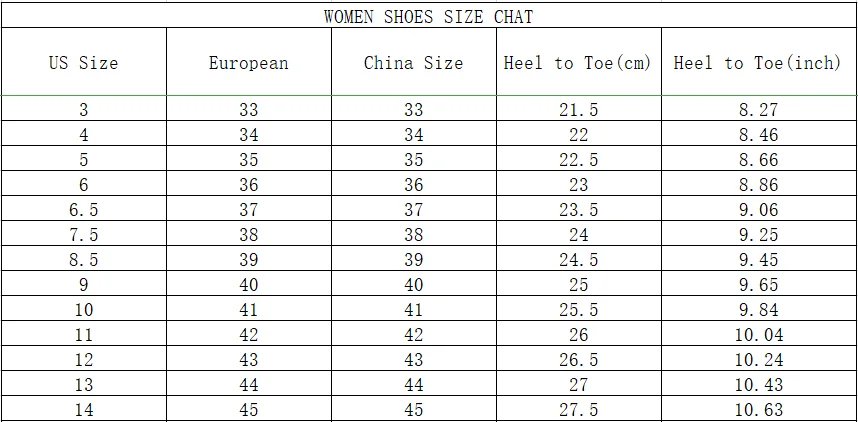The height and width of the screenshot is (422, 858).
Task: Click US Size cell with value 6.5
Action: 84,210
